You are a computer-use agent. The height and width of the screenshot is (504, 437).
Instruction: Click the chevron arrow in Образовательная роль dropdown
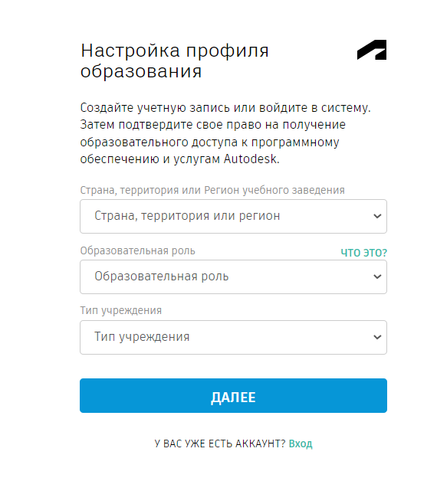[377, 277]
